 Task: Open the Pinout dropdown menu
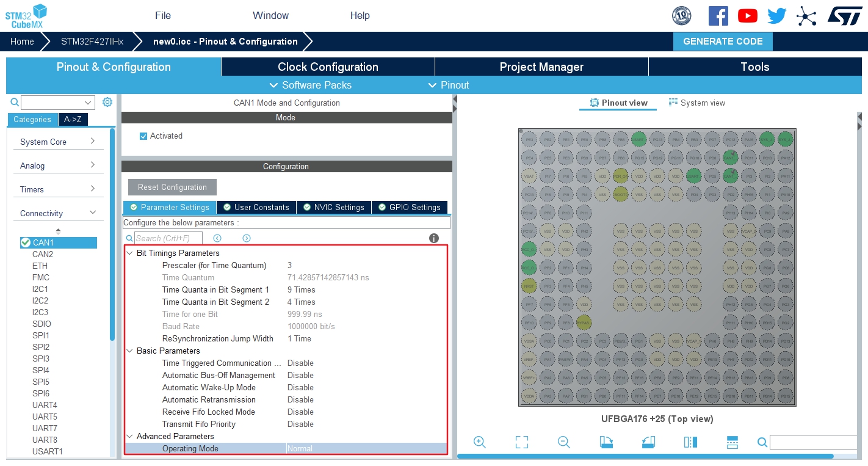[449, 85]
